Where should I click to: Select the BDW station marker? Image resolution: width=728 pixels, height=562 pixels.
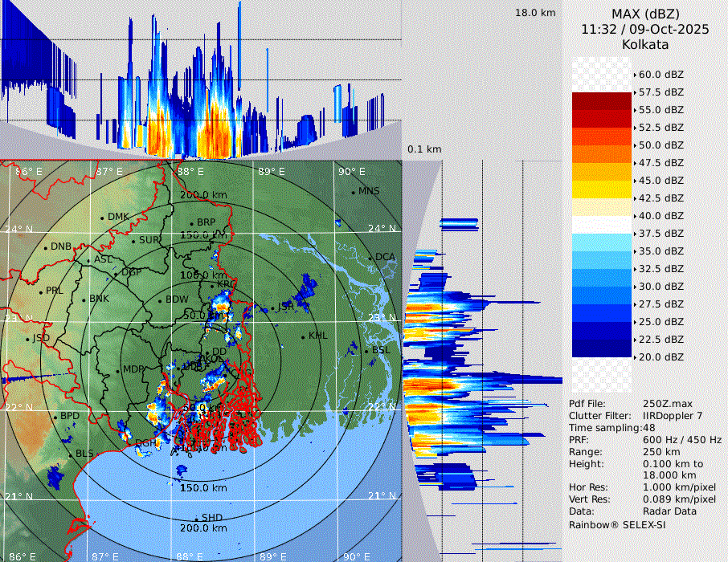[x=160, y=300]
